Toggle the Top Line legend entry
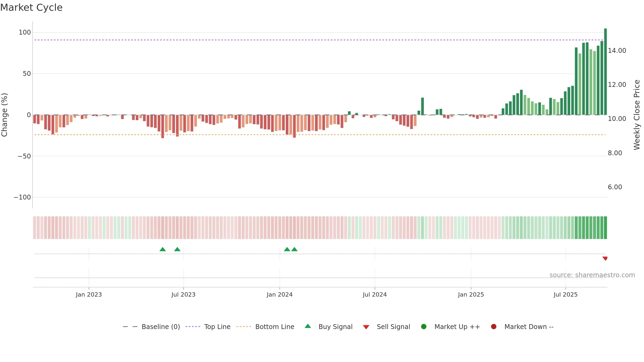Image resolution: width=644 pixels, height=362 pixels. click(x=208, y=327)
